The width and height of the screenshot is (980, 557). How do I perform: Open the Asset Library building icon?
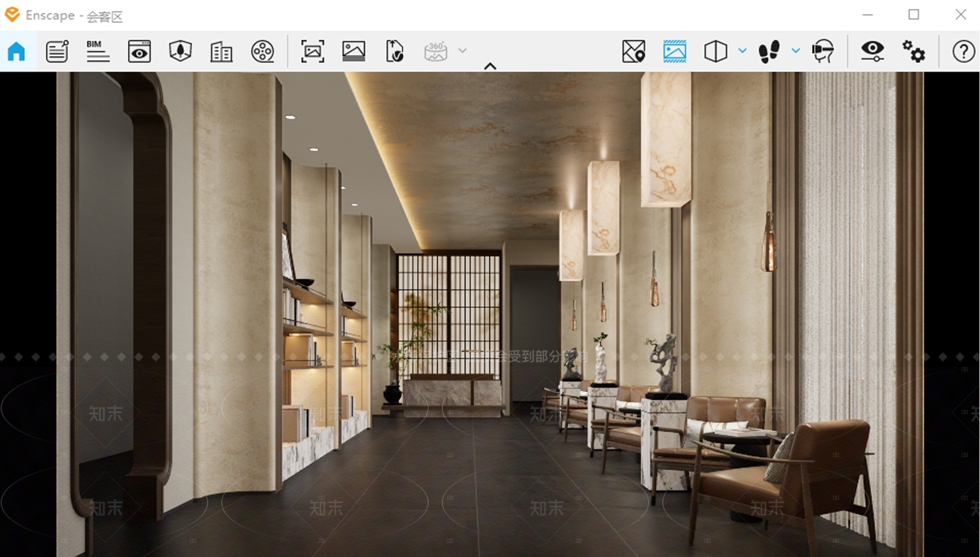[221, 51]
